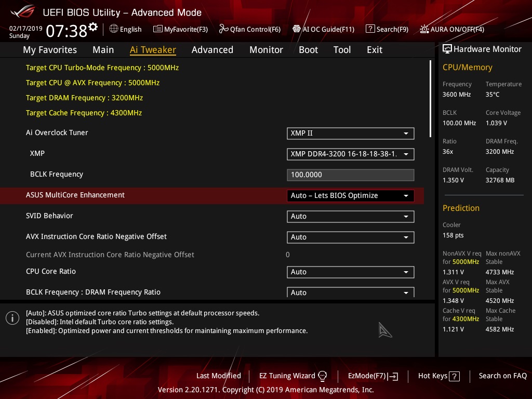Click the 07:38 clock display

coord(66,31)
